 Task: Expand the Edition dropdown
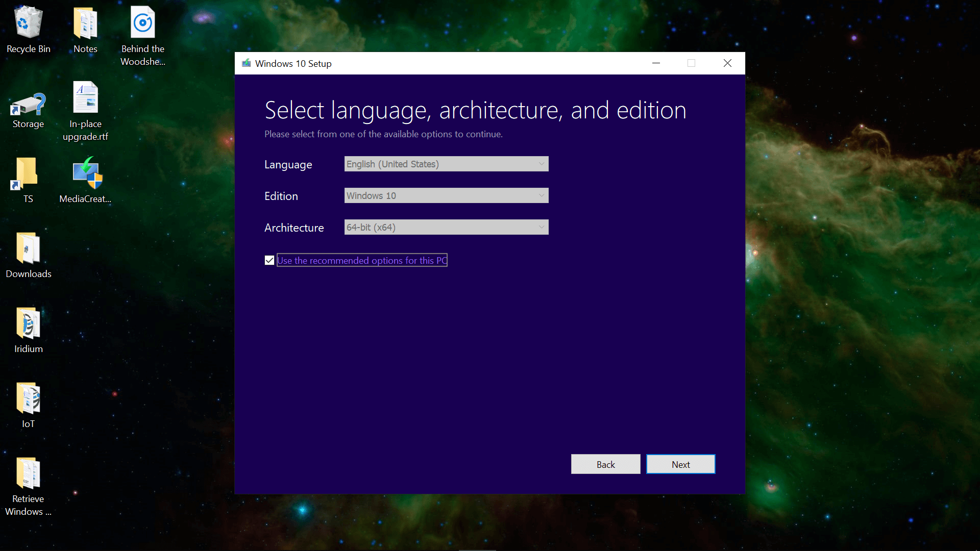click(446, 195)
